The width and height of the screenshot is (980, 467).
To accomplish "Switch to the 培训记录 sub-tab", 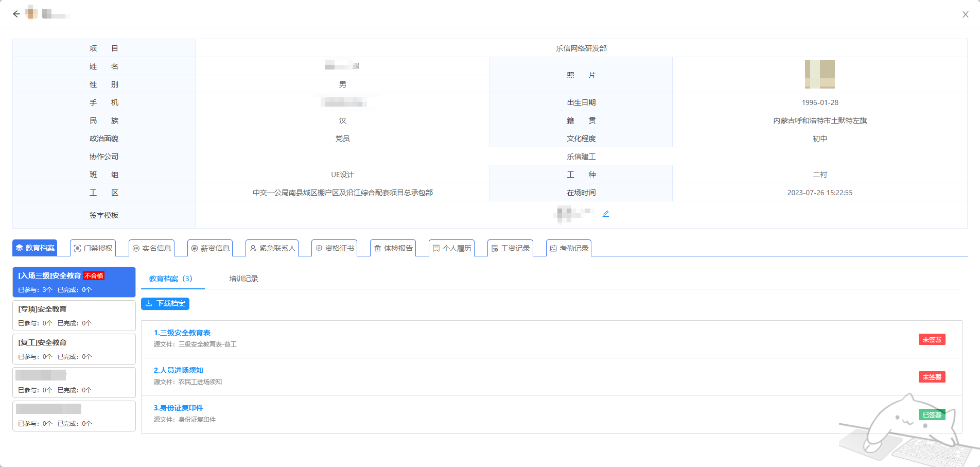I will [x=243, y=279].
